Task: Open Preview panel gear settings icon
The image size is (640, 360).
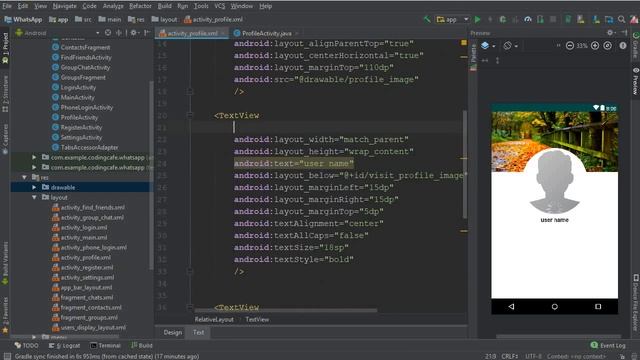Action: click(x=610, y=33)
